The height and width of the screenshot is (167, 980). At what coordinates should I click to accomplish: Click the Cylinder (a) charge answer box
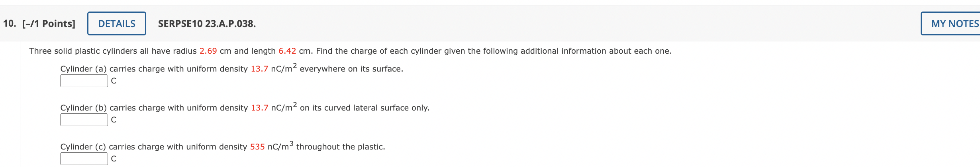(x=84, y=81)
